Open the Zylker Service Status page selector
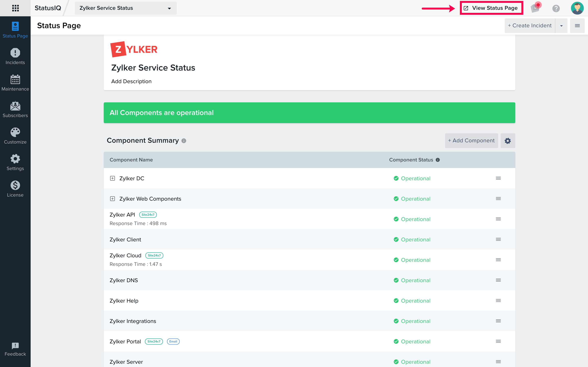The image size is (588, 367). [125, 8]
